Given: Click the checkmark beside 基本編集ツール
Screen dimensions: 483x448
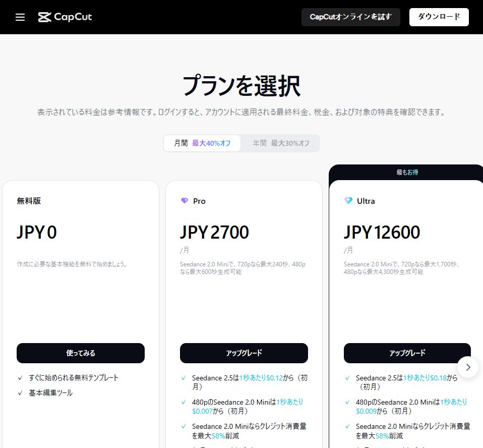Looking at the screenshot, I should coord(20,393).
